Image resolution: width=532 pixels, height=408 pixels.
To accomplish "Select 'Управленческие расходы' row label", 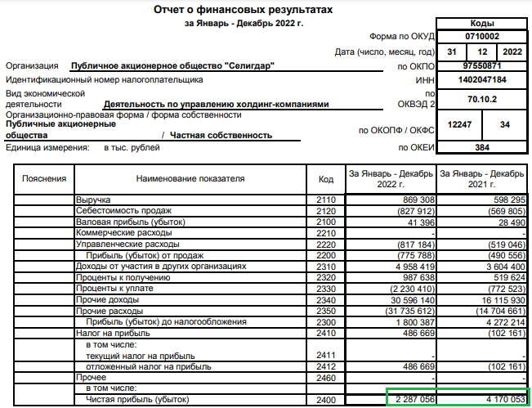I will 127,244.
